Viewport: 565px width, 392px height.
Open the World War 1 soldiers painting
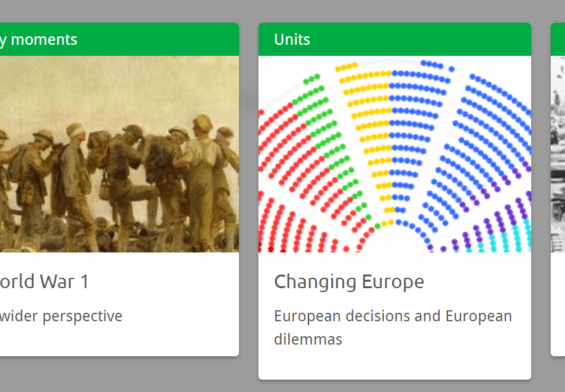119,154
